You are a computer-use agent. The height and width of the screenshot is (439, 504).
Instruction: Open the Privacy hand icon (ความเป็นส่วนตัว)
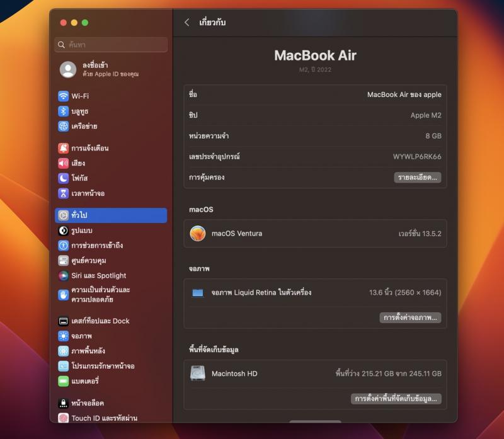(x=64, y=295)
